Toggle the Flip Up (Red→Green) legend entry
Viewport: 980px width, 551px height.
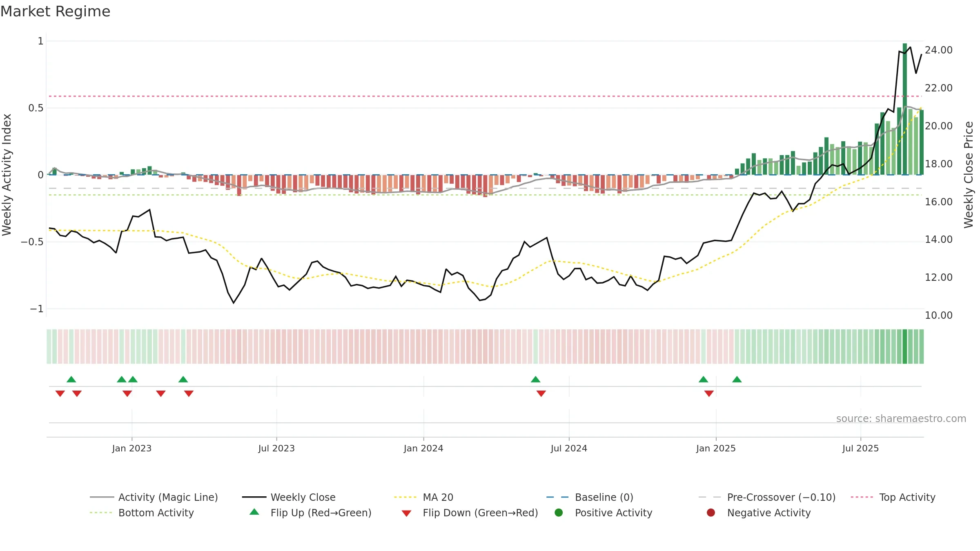coord(310,513)
